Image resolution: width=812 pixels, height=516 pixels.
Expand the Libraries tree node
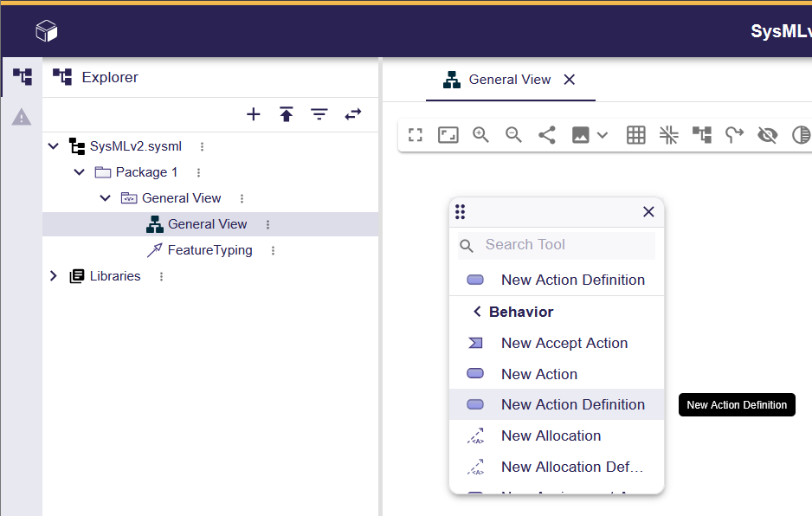coord(54,276)
